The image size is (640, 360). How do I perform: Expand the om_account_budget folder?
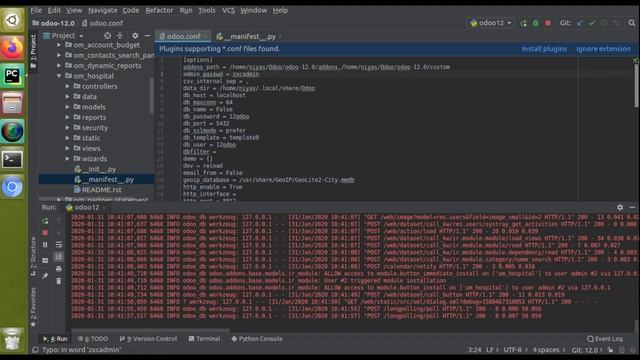point(59,45)
